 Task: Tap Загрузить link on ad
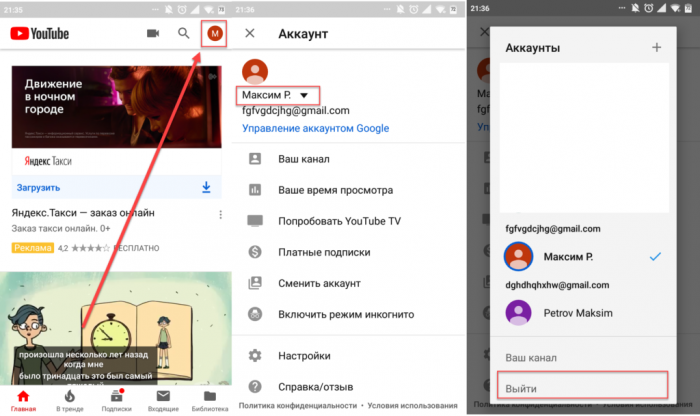(38, 187)
